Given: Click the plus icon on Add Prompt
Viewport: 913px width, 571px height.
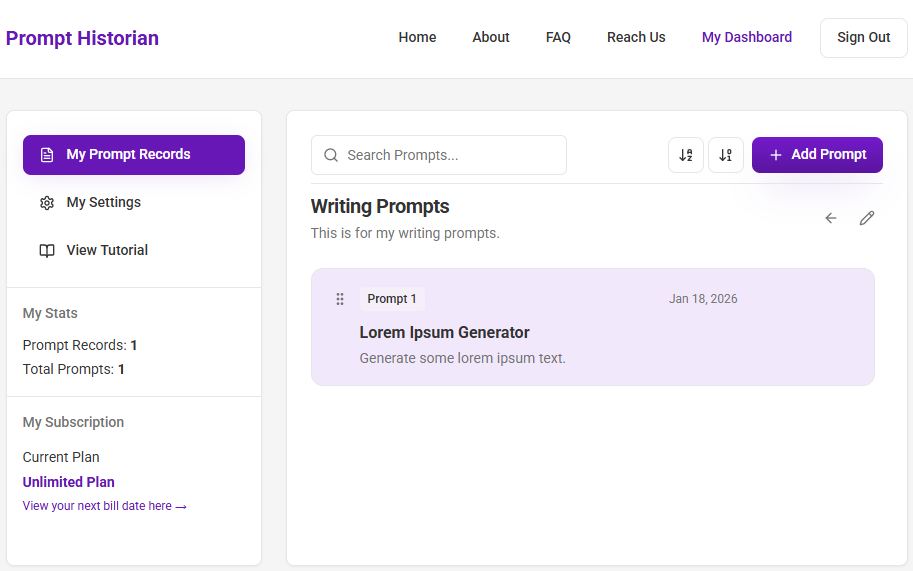Looking at the screenshot, I should point(776,155).
